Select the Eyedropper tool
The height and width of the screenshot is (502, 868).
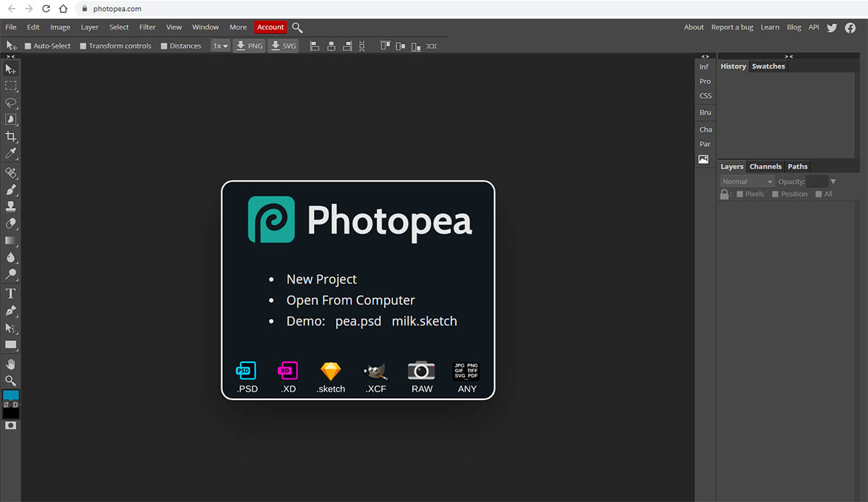click(x=11, y=153)
